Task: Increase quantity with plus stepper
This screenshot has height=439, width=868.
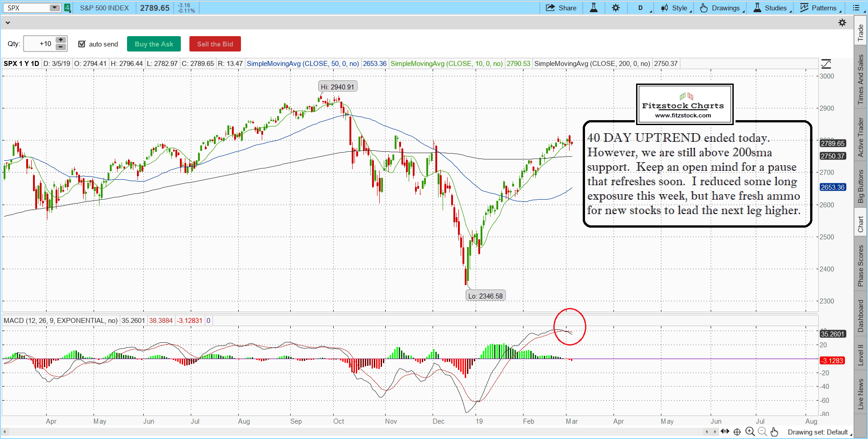Action: point(61,40)
